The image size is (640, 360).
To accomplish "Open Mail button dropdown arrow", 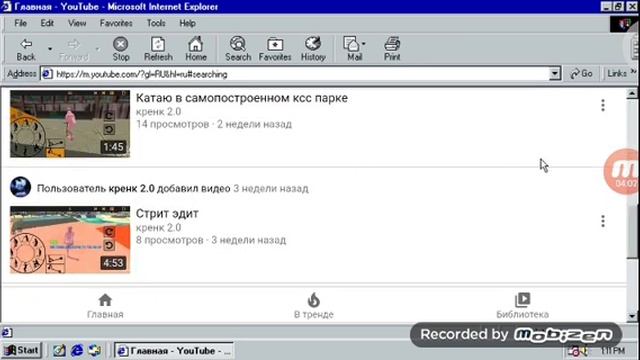I will pos(364,43).
